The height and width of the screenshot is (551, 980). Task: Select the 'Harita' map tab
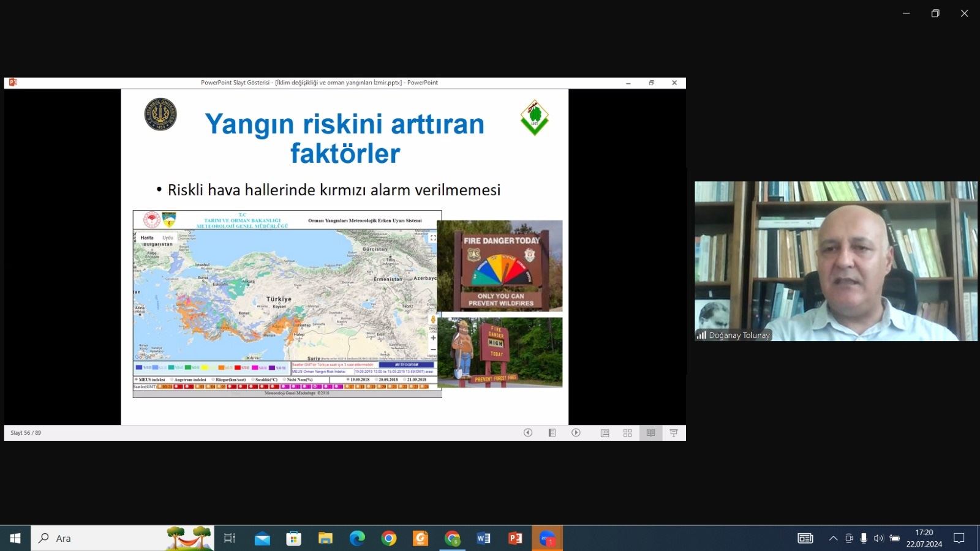147,238
